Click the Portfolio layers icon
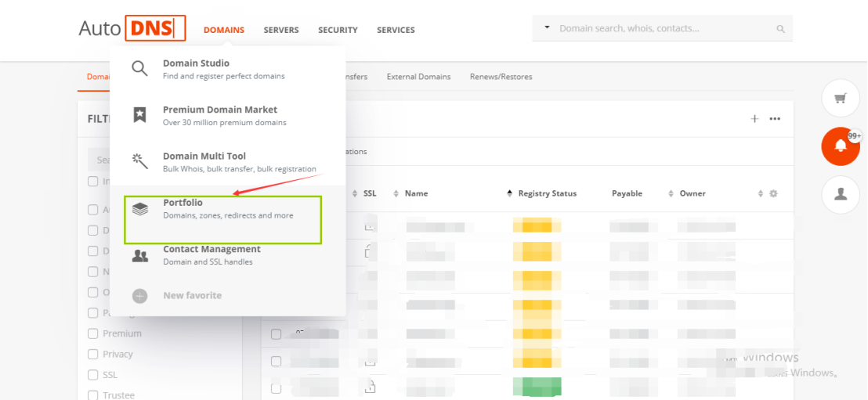Image resolution: width=868 pixels, height=400 pixels. coord(139,209)
